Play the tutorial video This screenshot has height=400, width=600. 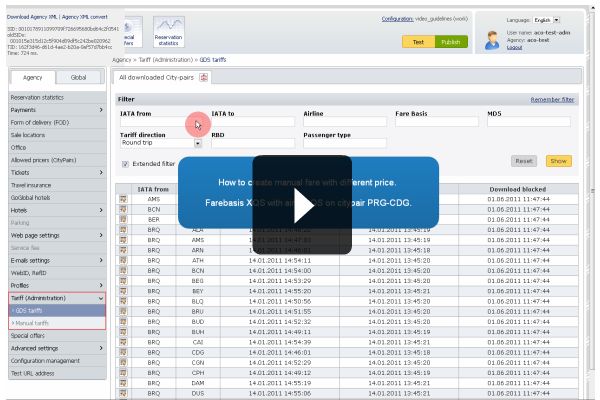click(x=301, y=190)
